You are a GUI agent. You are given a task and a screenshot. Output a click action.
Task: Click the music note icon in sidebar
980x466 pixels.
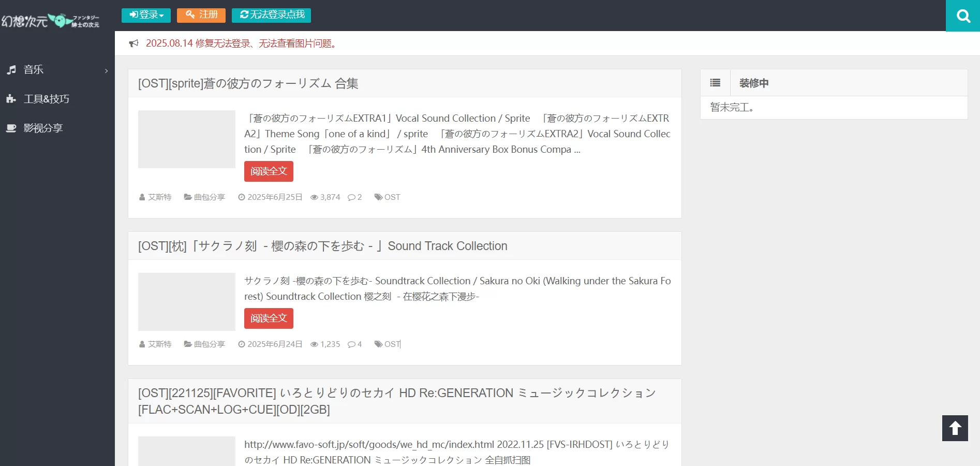pos(11,70)
